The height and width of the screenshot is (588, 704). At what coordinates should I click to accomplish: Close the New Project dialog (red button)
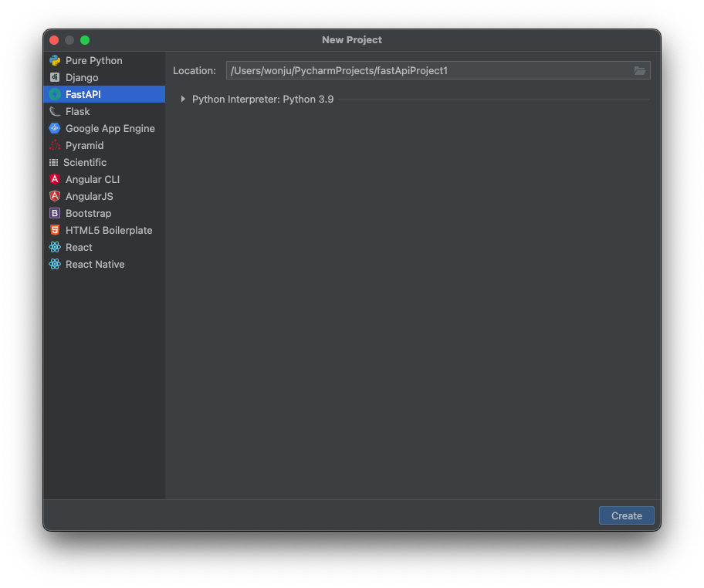(54, 40)
